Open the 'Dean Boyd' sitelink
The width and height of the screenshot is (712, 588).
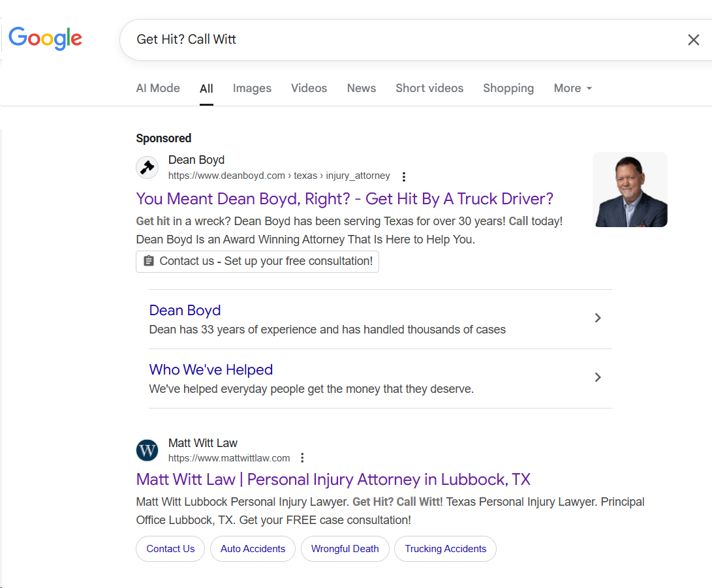click(x=185, y=310)
